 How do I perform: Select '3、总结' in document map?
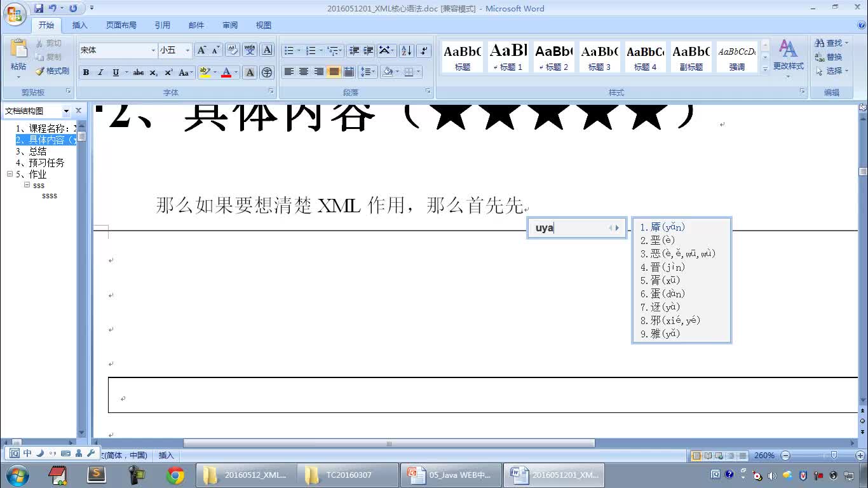[31, 151]
